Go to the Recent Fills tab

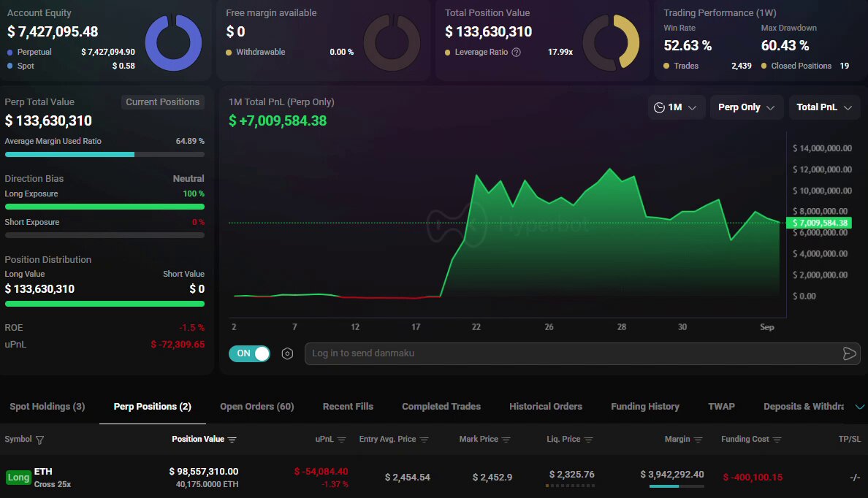(348, 407)
